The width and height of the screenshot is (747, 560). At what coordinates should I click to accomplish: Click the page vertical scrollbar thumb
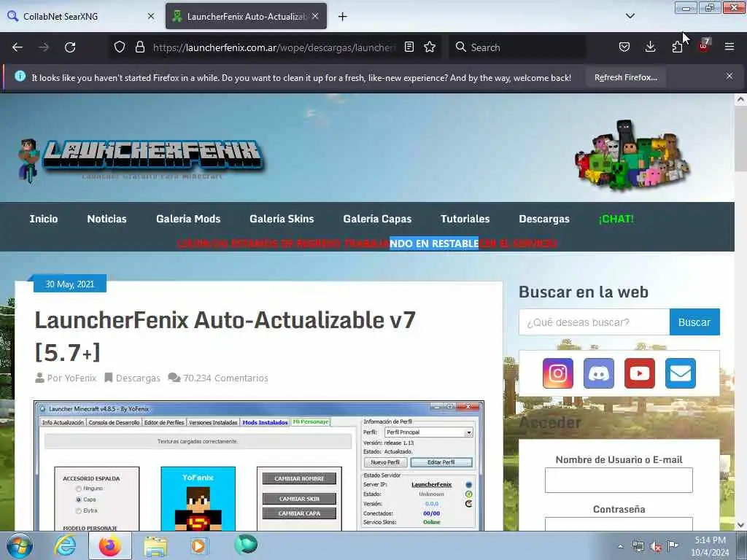740,140
